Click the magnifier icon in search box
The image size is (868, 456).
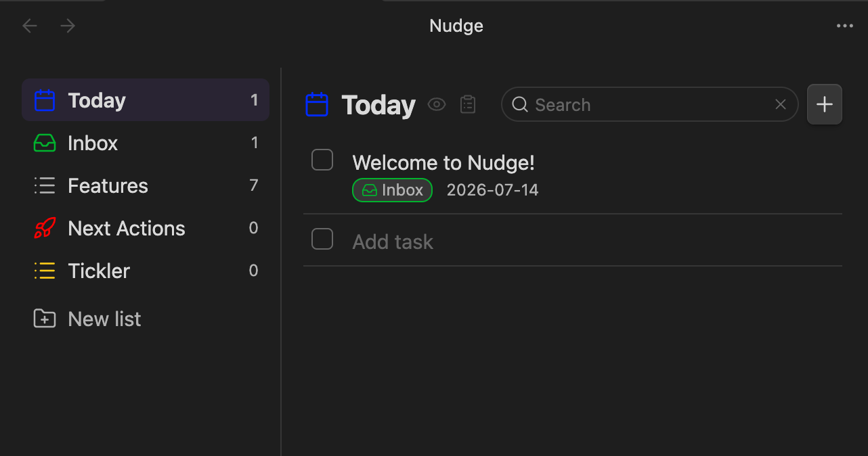click(x=519, y=104)
